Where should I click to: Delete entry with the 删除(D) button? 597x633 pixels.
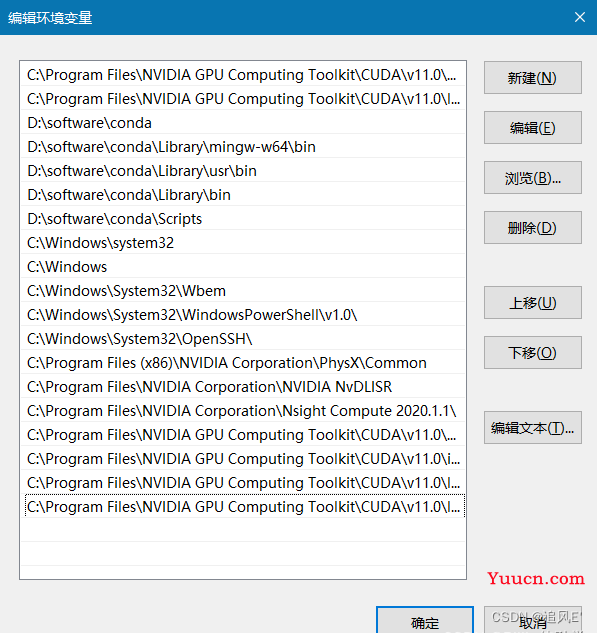click(x=532, y=228)
